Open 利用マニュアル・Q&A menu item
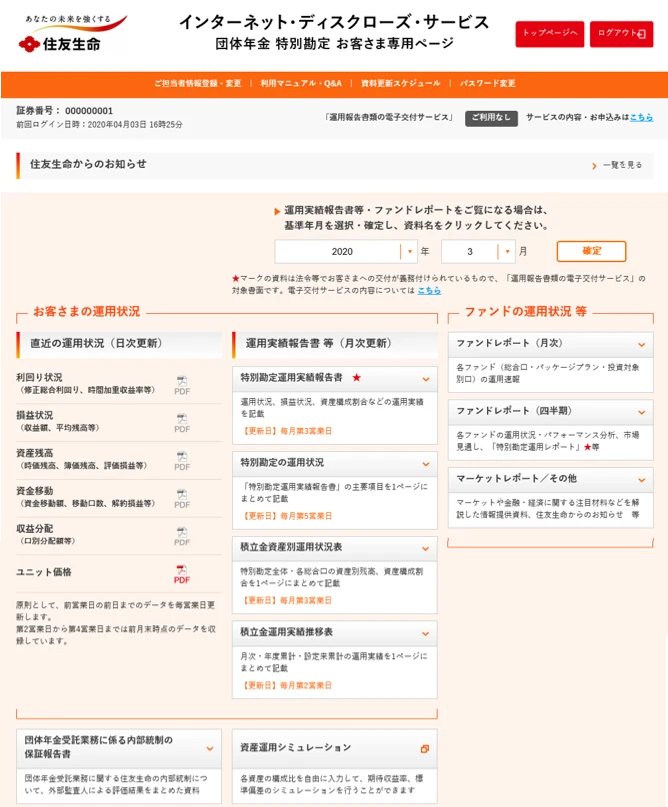Viewport: 668px width, 807px height. tap(301, 84)
